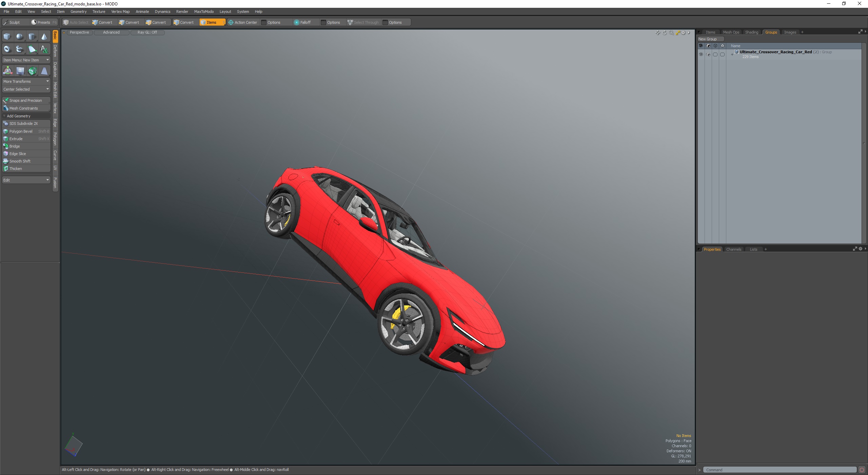Select the Polygon Bevel tool
Viewport: 868px width, 475px height.
26,131
